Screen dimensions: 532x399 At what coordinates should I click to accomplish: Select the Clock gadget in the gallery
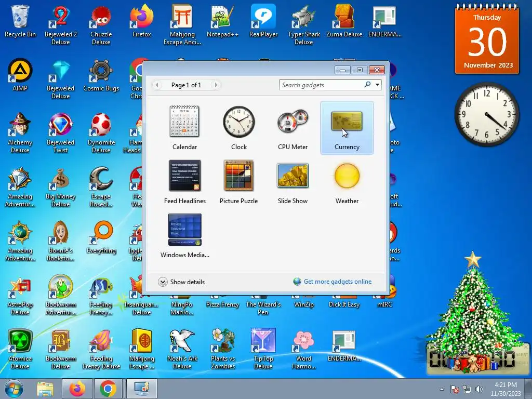(239, 128)
